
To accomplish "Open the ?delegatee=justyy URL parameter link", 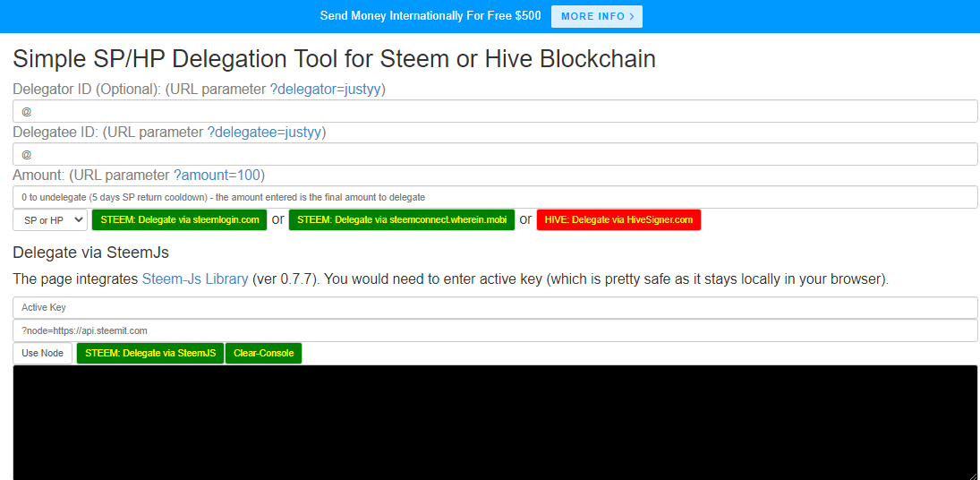I will click(264, 133).
